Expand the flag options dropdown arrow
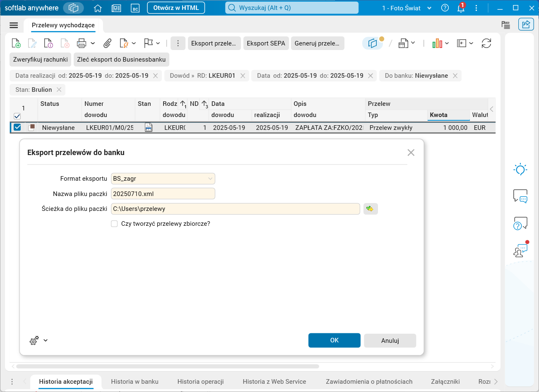This screenshot has height=392, width=539. [158, 43]
